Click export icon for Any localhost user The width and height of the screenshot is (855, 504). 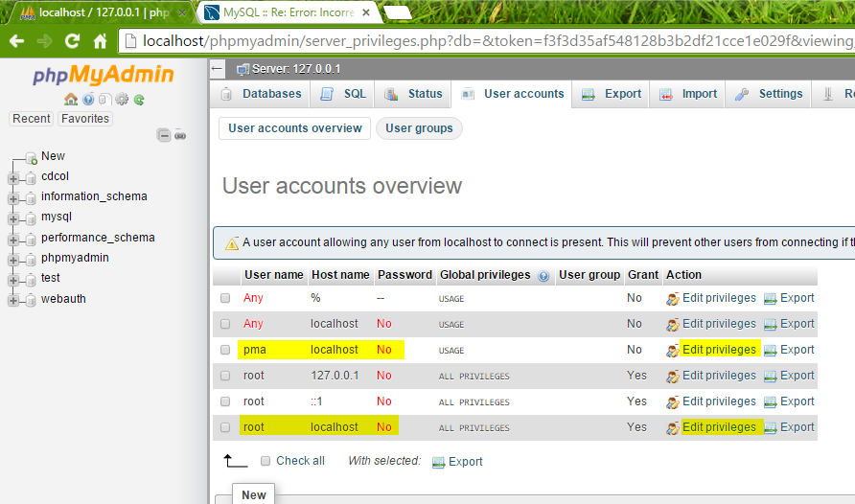[770, 325]
